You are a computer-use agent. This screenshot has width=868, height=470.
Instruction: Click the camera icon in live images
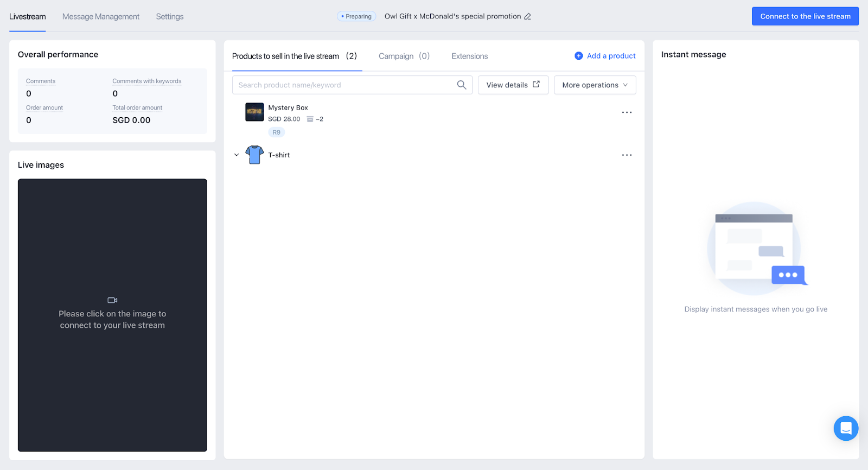coord(112,300)
